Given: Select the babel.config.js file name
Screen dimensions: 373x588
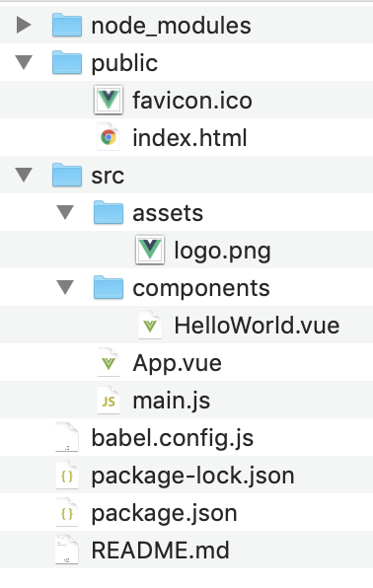Looking at the screenshot, I should tap(173, 438).
